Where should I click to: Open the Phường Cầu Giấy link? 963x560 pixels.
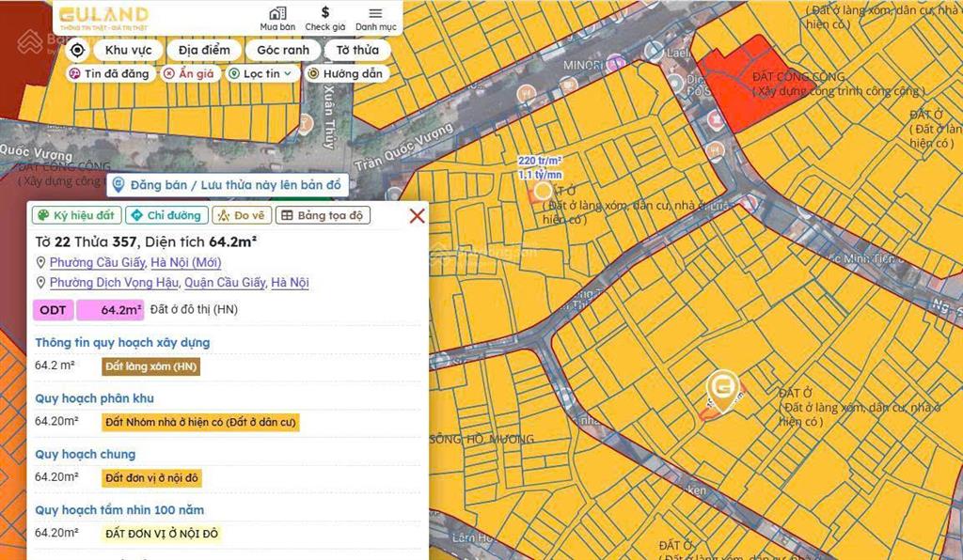point(97,262)
